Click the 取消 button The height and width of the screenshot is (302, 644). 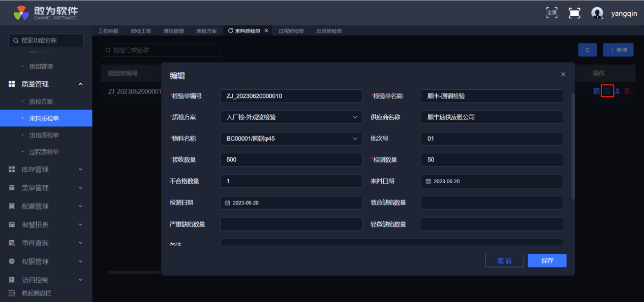504,261
